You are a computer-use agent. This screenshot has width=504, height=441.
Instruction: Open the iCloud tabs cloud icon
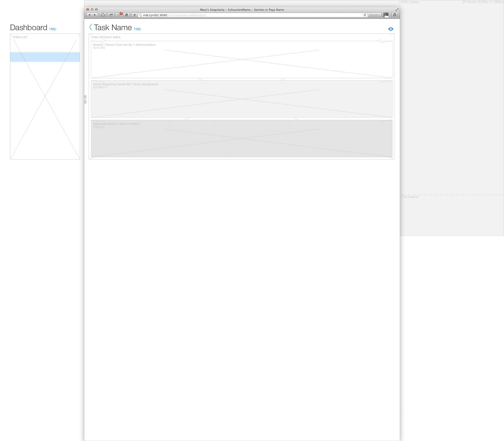103,15
